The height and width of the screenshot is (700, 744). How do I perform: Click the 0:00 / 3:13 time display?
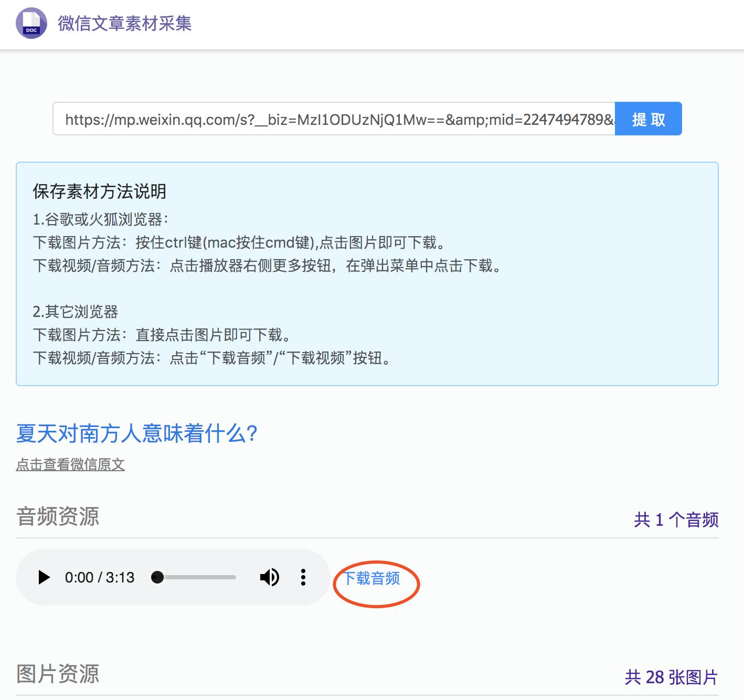click(99, 577)
